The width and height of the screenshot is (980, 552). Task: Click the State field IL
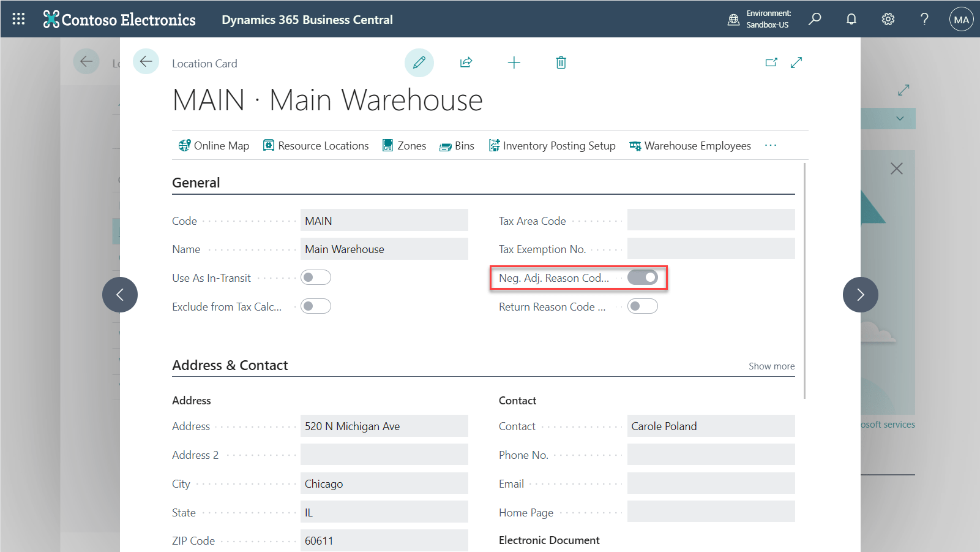click(384, 512)
